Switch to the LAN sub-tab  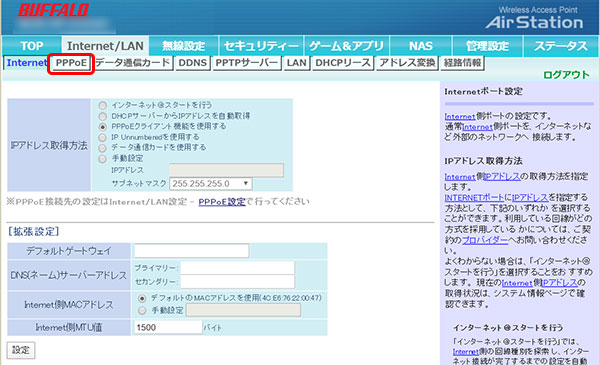click(297, 63)
